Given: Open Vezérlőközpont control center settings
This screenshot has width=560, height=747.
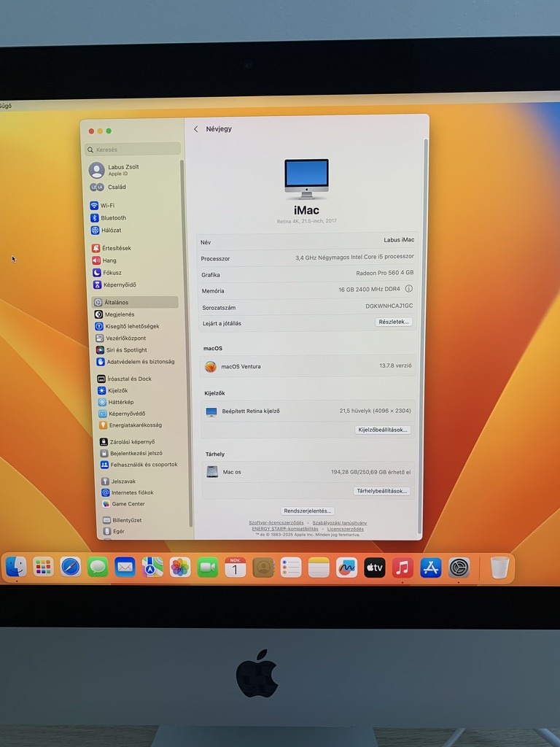Looking at the screenshot, I should tap(121, 338).
